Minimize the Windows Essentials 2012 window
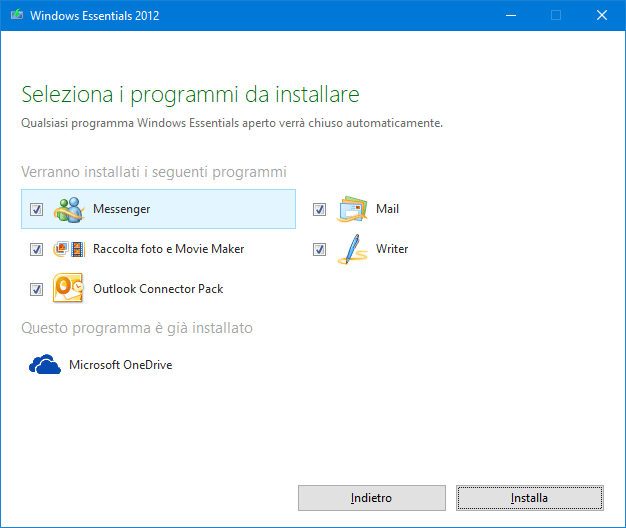This screenshot has height=528, width=626. (x=510, y=15)
